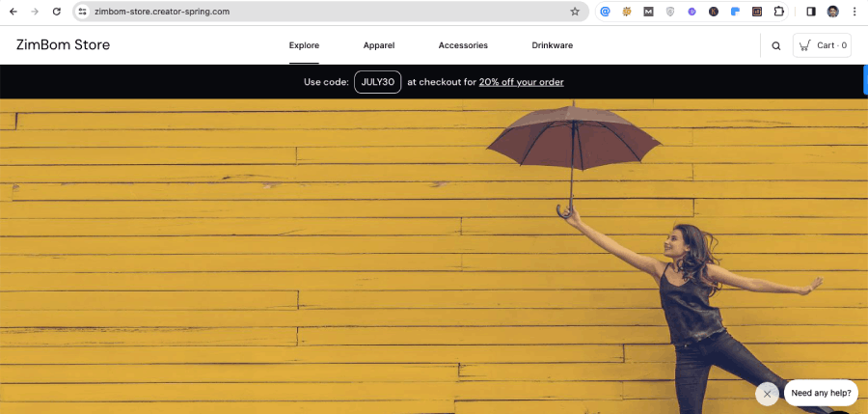
Task: Go back with the browser back arrow
Action: (x=14, y=12)
